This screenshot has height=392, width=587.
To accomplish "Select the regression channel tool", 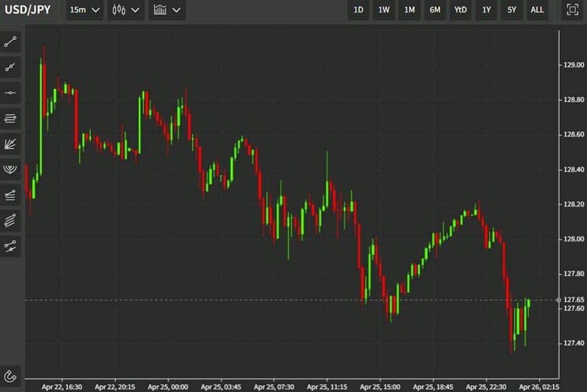I will 10,247.
